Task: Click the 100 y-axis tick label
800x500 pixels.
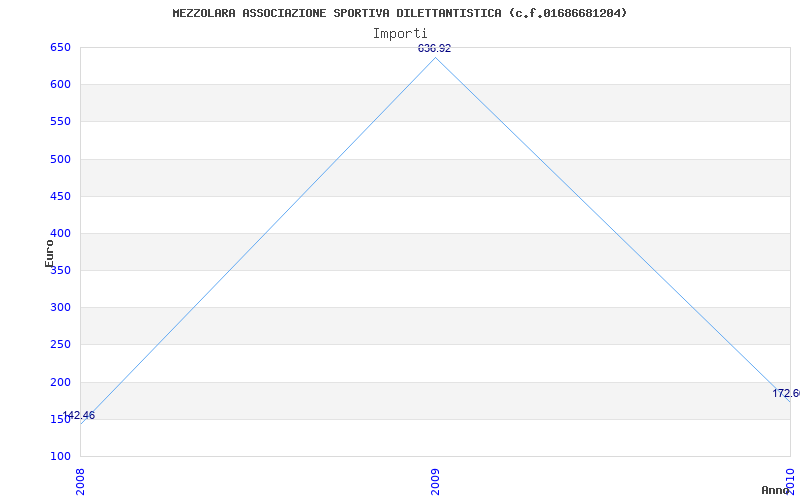Action: click(x=60, y=457)
